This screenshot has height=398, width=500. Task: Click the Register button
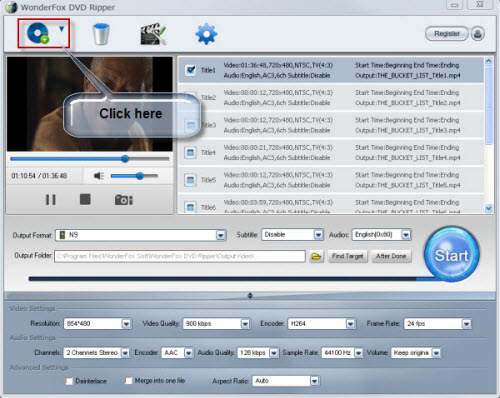[447, 34]
